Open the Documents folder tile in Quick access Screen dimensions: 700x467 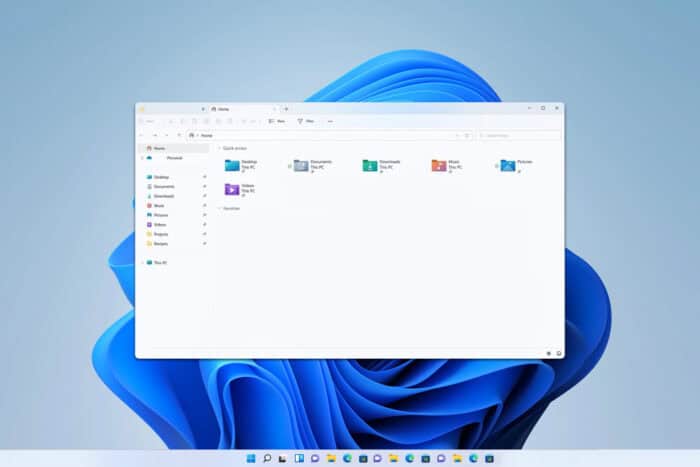312,166
